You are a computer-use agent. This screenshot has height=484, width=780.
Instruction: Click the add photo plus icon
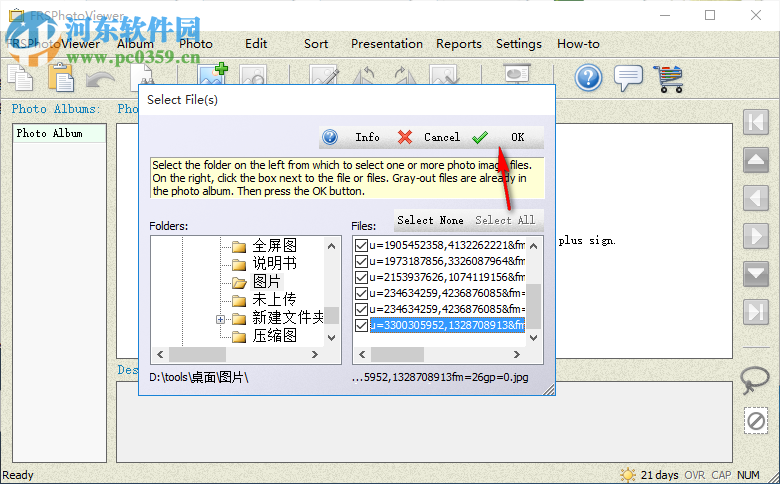pos(213,74)
